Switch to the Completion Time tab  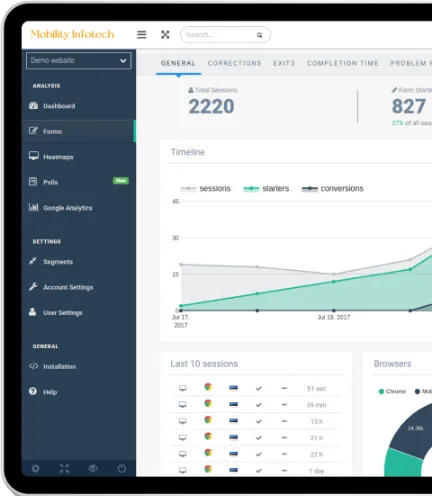click(343, 63)
